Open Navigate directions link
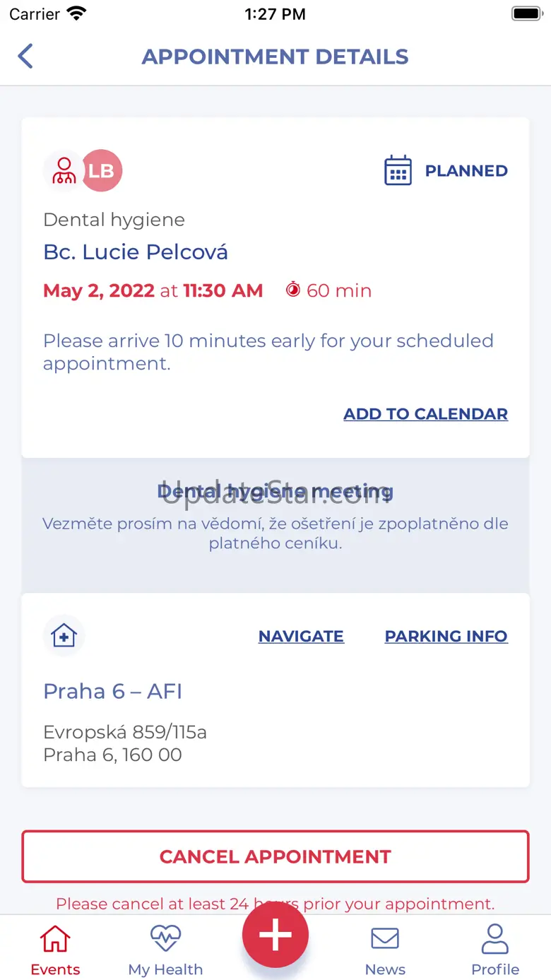Image resolution: width=551 pixels, height=980 pixels. click(301, 636)
